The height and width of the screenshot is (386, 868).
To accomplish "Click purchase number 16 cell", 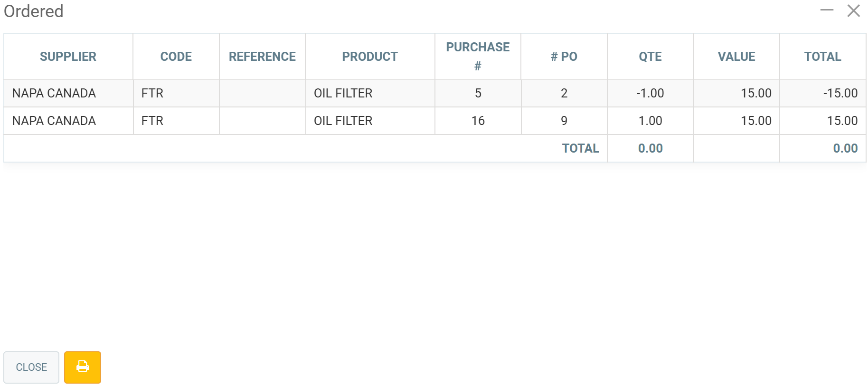I will [x=478, y=121].
